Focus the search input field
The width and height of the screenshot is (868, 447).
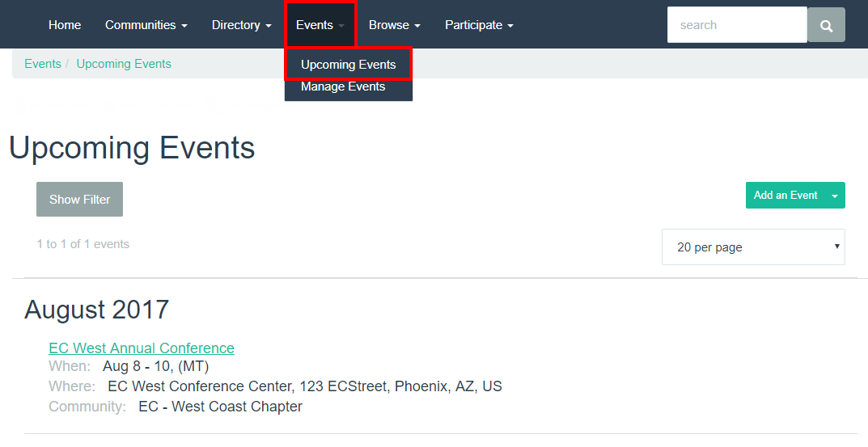[737, 25]
